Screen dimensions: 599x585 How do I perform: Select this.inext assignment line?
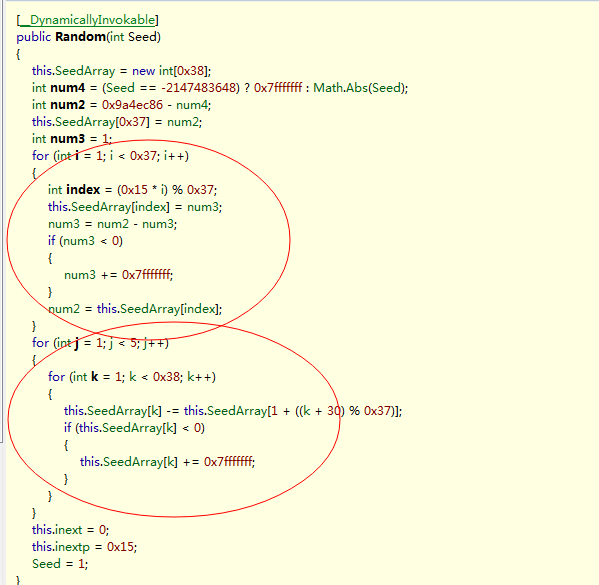[71, 530]
